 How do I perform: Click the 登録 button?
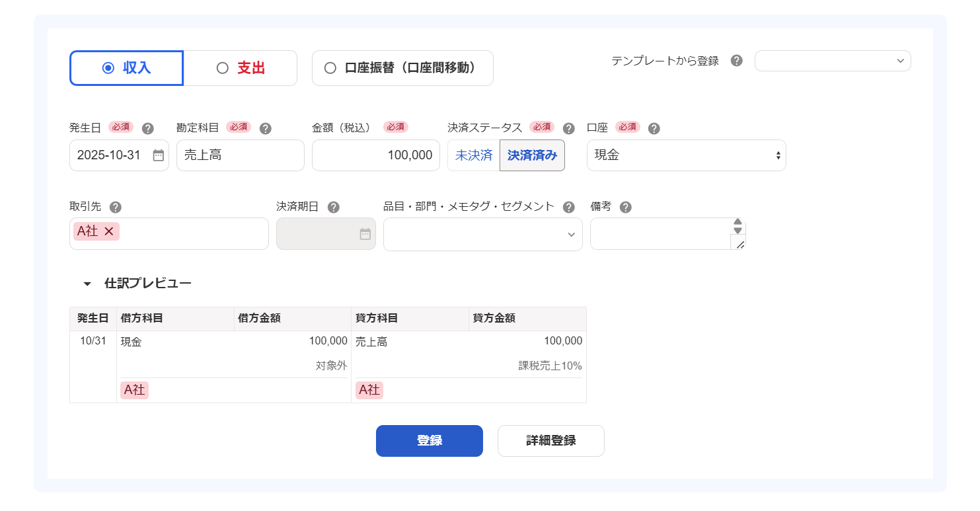coord(430,441)
